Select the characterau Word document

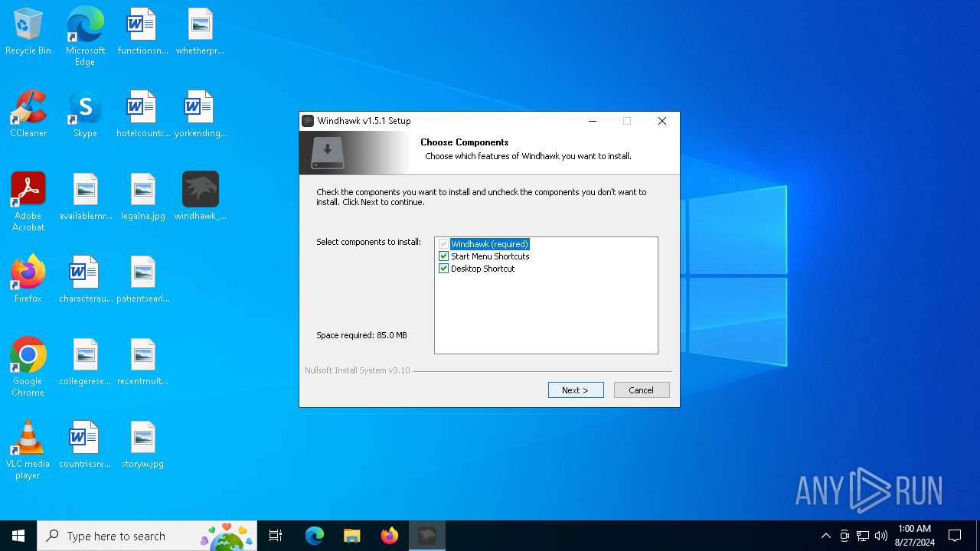85,280
